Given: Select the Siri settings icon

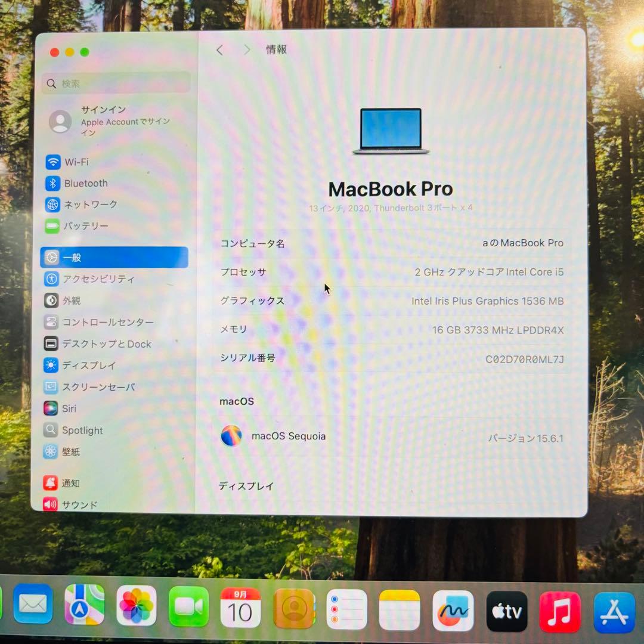Looking at the screenshot, I should click(x=69, y=408).
